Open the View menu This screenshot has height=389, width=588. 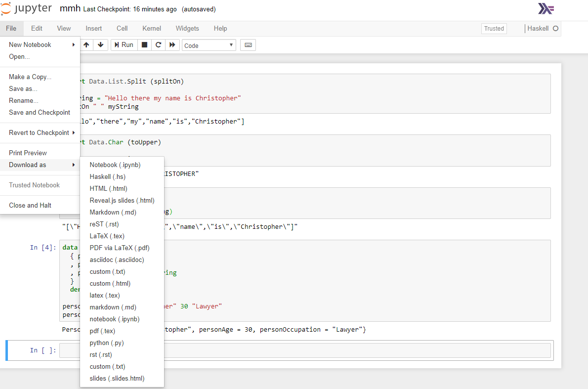[64, 29]
